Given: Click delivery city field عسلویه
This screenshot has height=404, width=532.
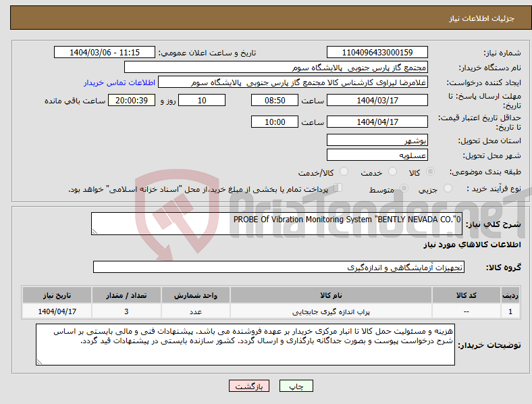Looking at the screenshot, I should click(x=377, y=155).
